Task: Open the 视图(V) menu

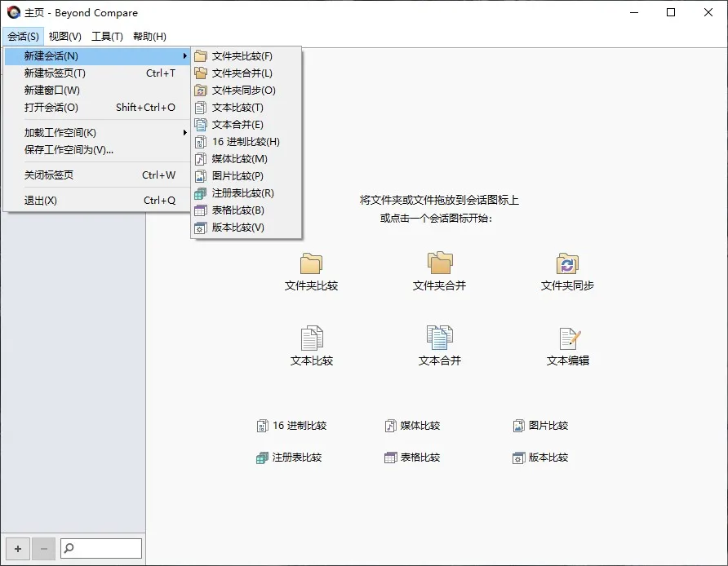Action: pyautogui.click(x=65, y=36)
